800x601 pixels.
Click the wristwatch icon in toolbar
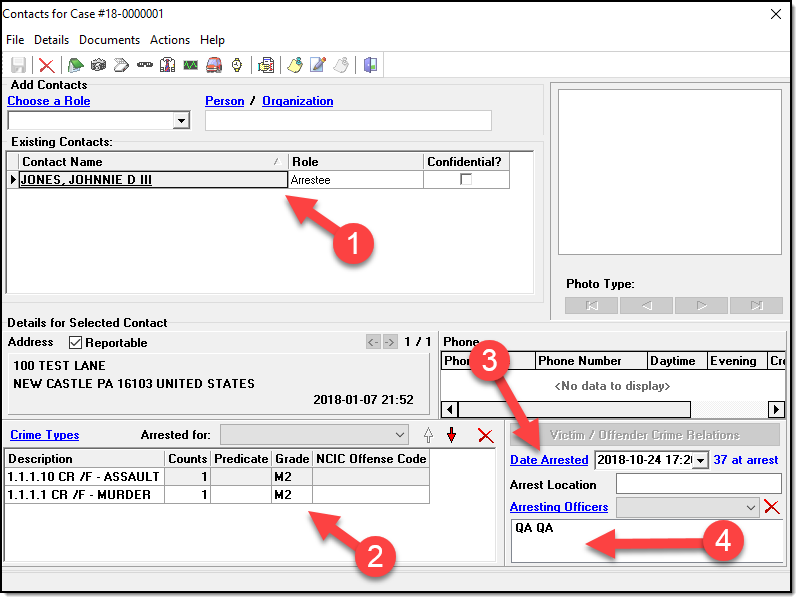point(237,66)
